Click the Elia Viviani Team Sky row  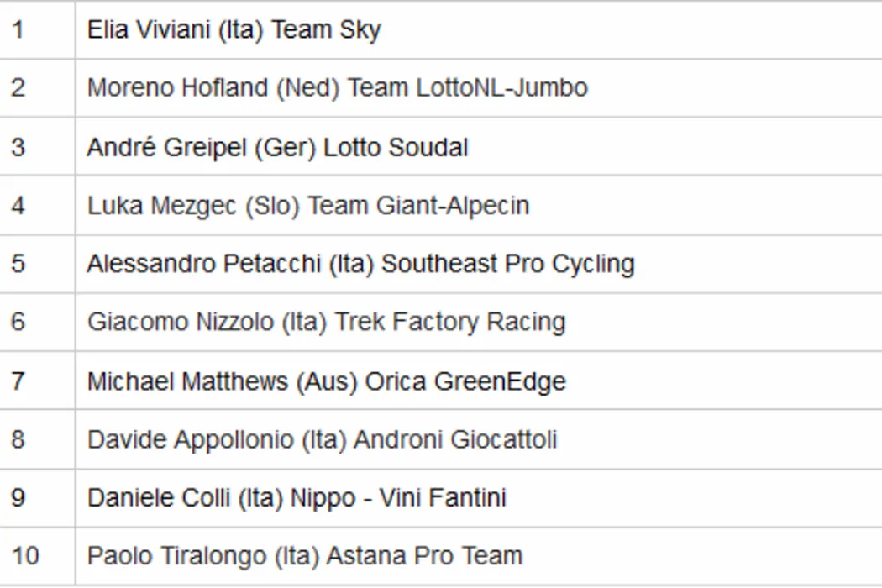(234, 30)
